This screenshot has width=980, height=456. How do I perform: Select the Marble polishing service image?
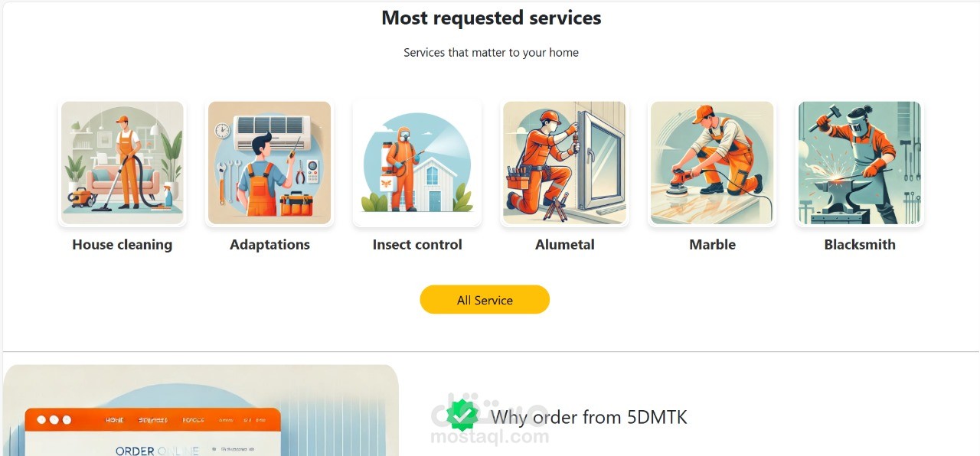click(712, 163)
